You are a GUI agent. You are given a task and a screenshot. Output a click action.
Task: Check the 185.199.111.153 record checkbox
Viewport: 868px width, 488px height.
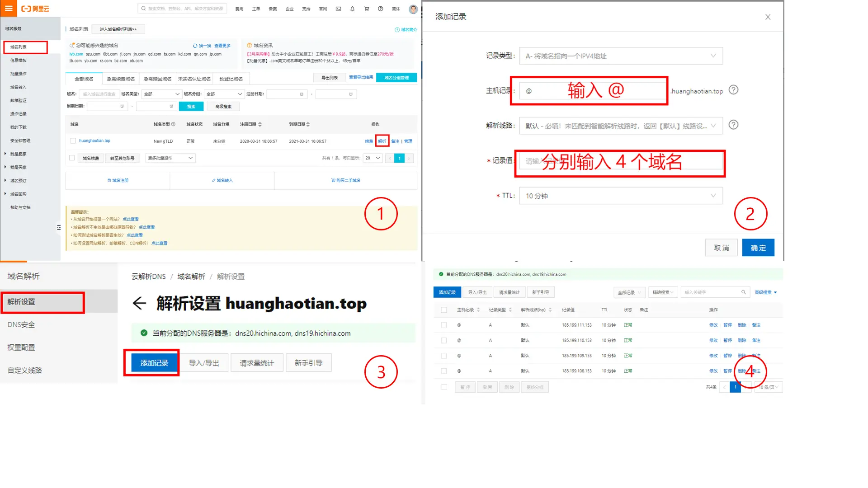click(443, 325)
